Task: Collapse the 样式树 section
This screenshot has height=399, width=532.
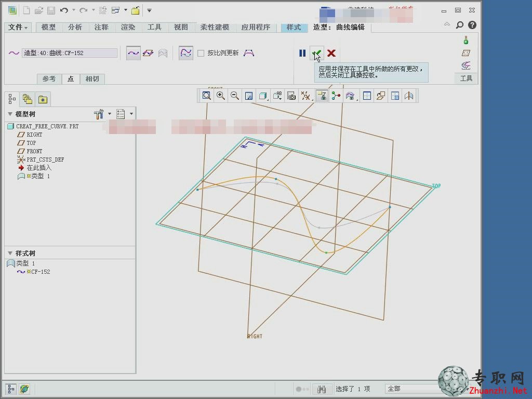Action: pyautogui.click(x=10, y=253)
